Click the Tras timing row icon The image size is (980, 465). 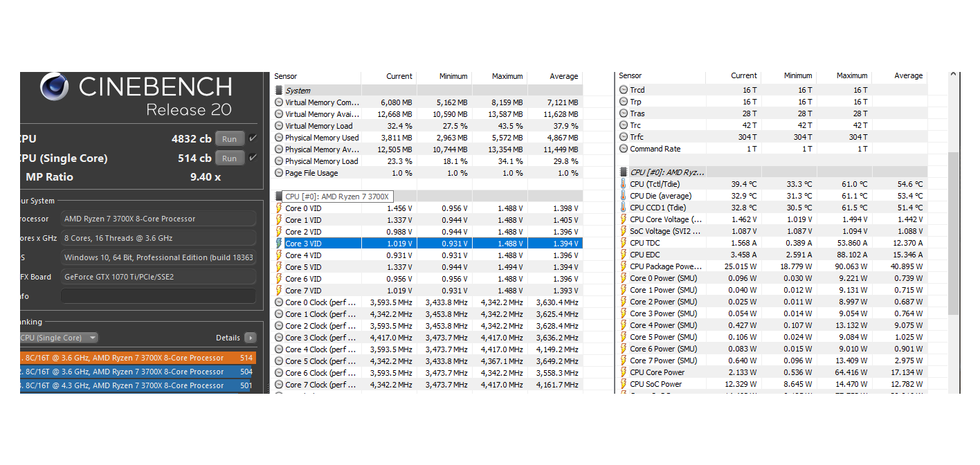624,113
